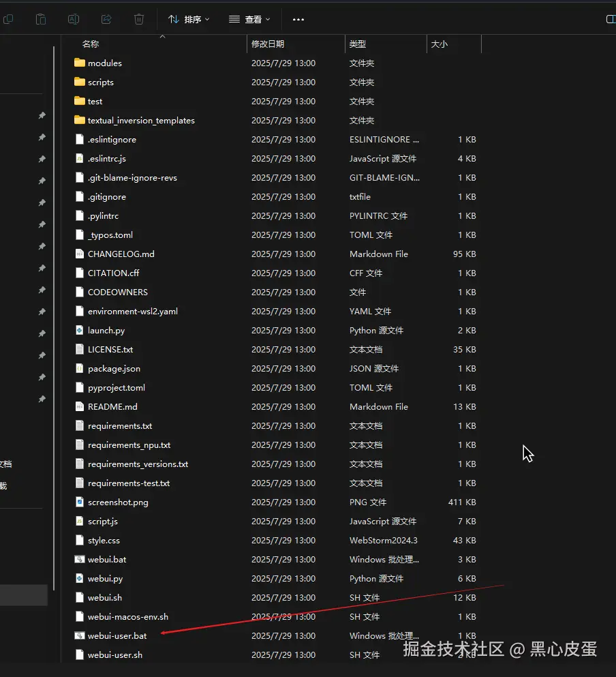Select the requirements_npu.txt file name
The image size is (616, 677).
tap(129, 445)
